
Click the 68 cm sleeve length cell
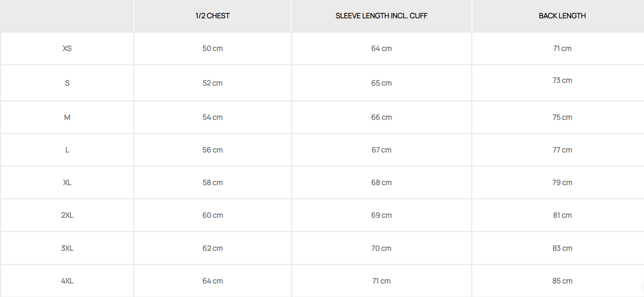click(381, 183)
